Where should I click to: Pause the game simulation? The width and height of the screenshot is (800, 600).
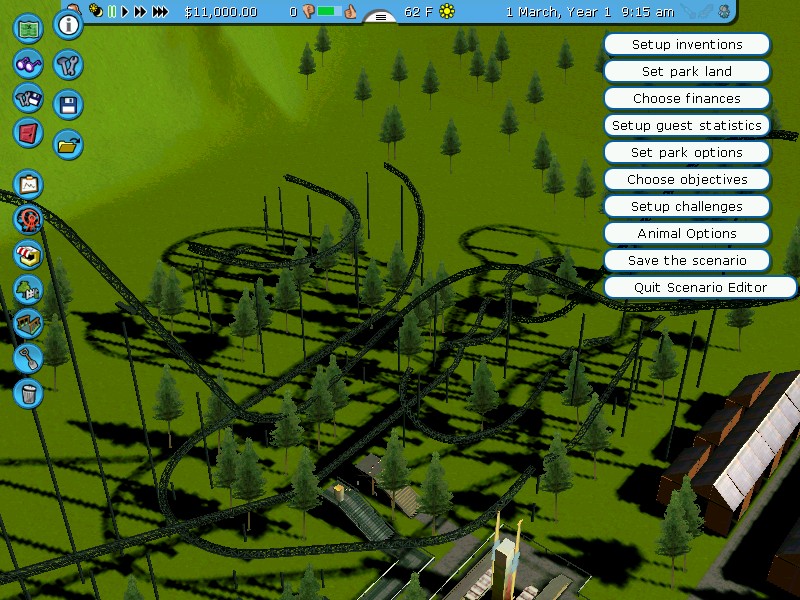click(112, 12)
